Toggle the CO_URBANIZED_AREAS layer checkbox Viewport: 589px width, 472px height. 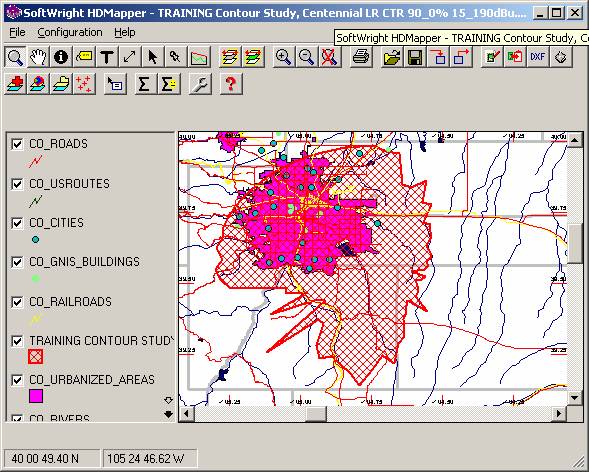point(17,380)
